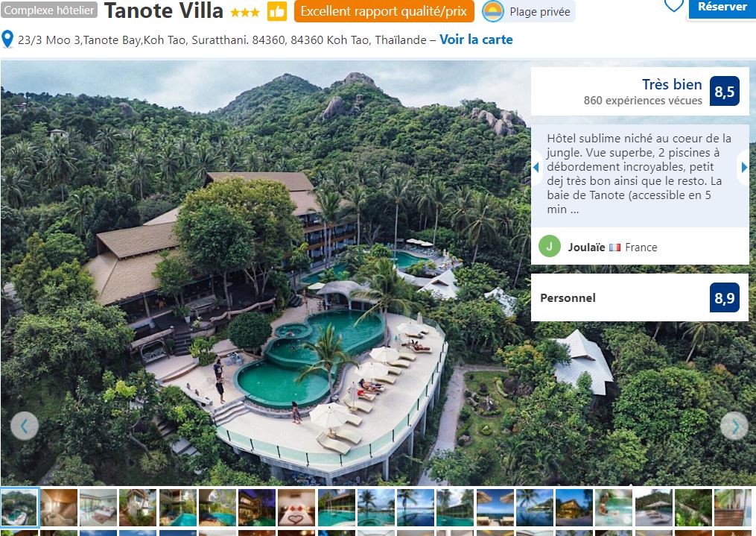
Task: Select the second bedroom thumbnail
Action: tap(98, 508)
